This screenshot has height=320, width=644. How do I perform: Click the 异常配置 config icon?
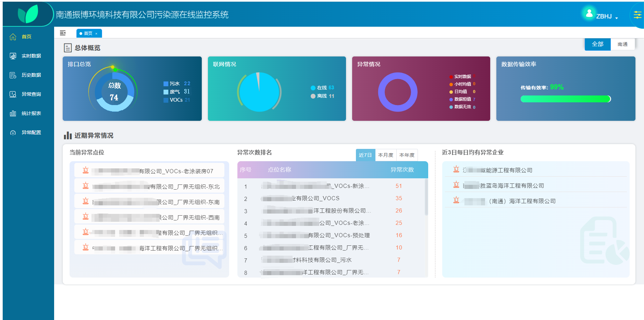(x=13, y=133)
